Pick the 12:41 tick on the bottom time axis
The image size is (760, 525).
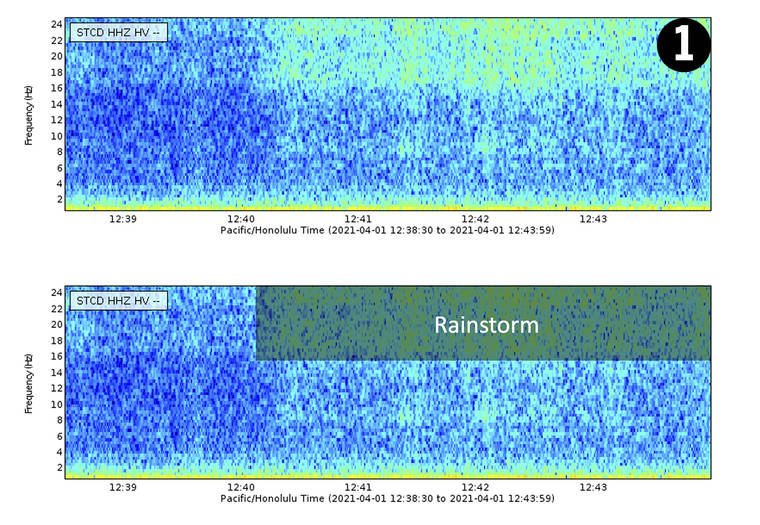pos(358,486)
